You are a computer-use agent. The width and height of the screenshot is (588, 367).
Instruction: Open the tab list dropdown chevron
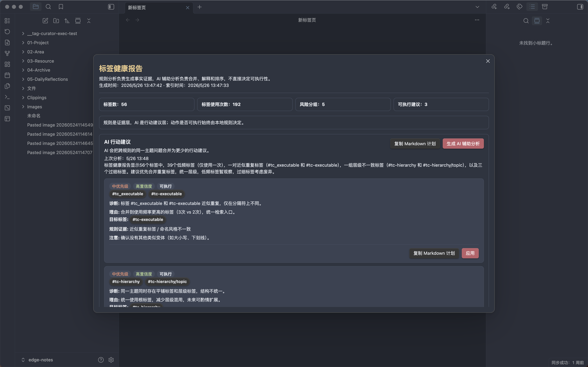click(x=477, y=7)
